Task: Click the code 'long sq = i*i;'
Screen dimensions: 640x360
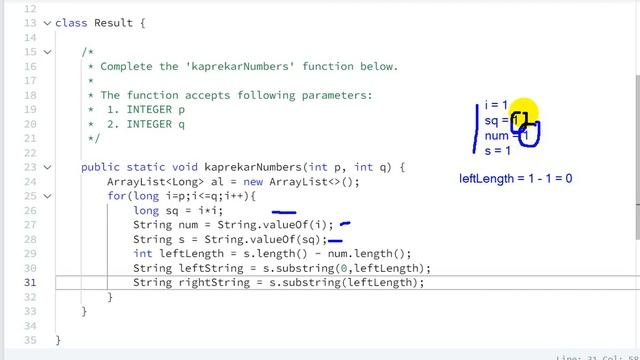Action: point(178,211)
